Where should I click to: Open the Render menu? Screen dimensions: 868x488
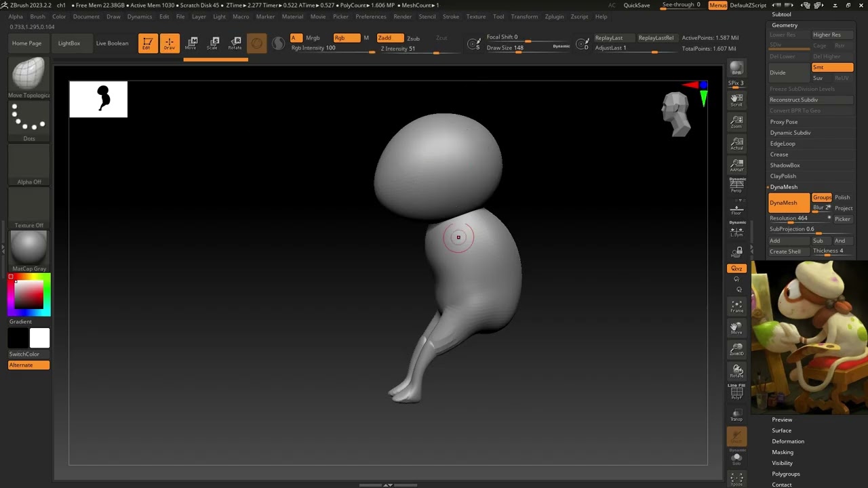tap(402, 16)
